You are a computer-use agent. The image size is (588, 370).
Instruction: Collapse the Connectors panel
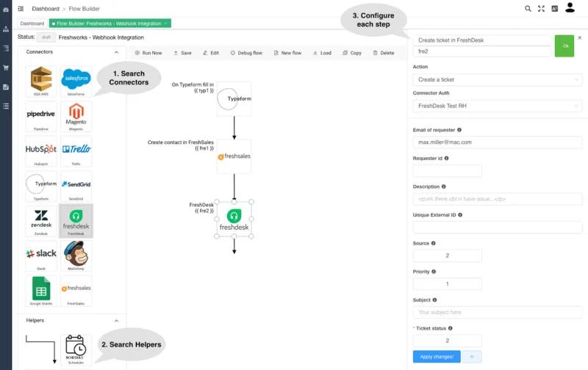(x=116, y=52)
